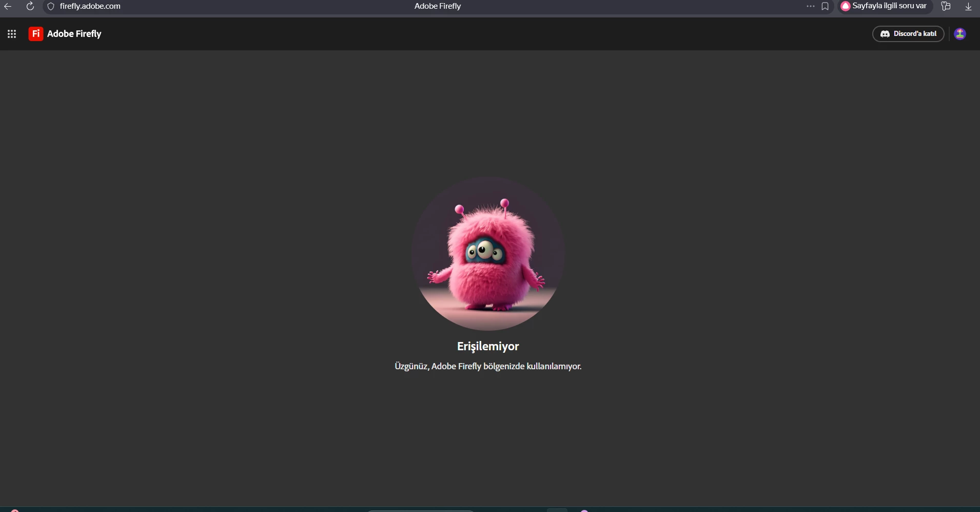Click the firefly.adobe.com address field
The height and width of the screenshot is (512, 980).
point(90,6)
